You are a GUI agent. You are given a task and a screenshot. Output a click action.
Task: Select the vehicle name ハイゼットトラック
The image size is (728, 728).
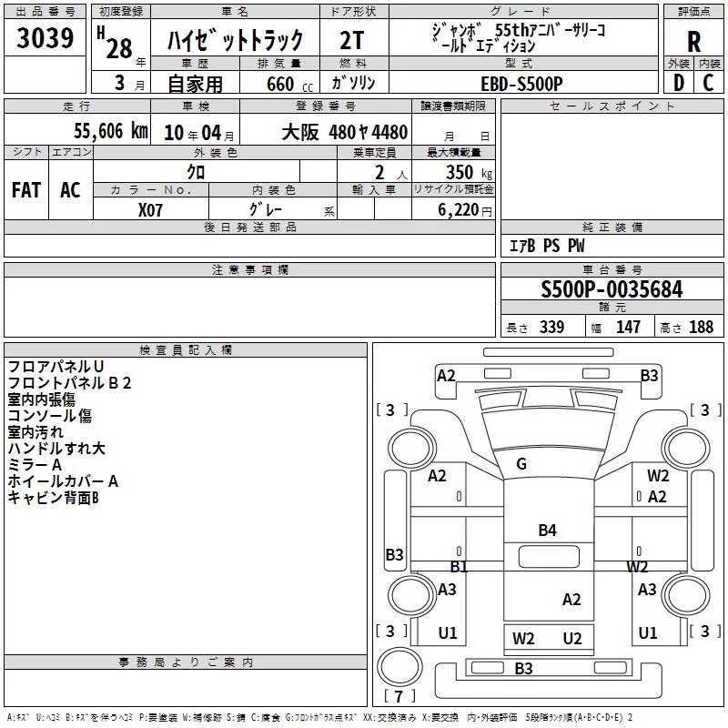235,40
